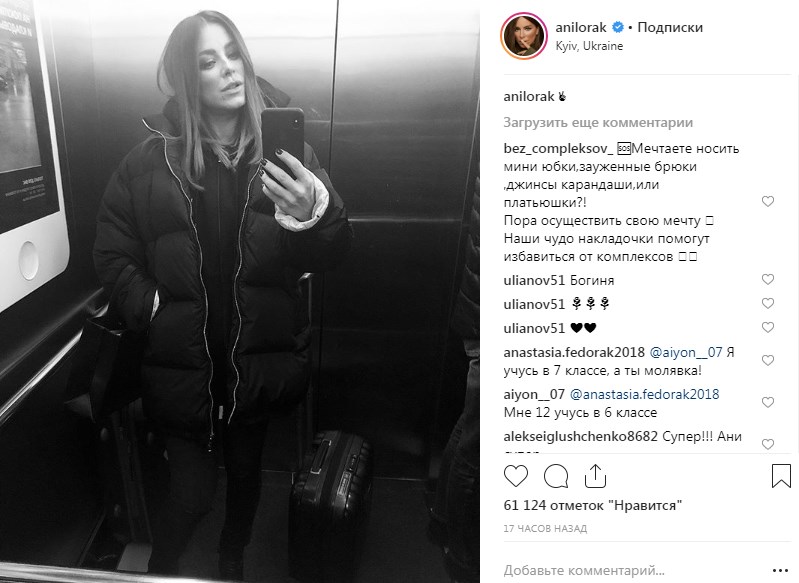Like the anastasia.fedorak2018 comment
The image size is (799, 583).
768,360
